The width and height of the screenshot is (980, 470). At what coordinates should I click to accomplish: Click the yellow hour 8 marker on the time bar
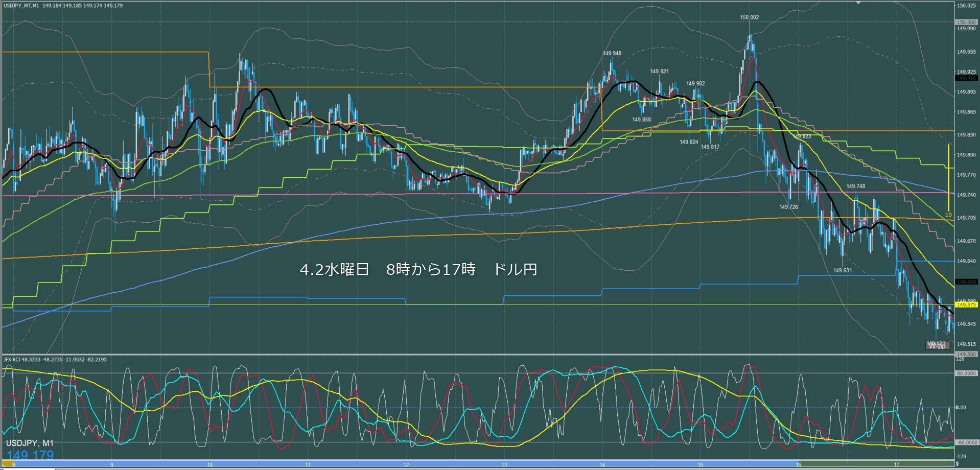point(8,464)
